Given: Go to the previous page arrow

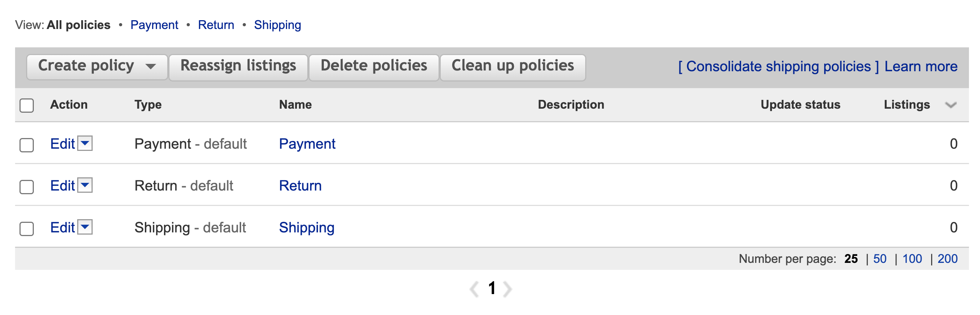Looking at the screenshot, I should pyautogui.click(x=474, y=289).
